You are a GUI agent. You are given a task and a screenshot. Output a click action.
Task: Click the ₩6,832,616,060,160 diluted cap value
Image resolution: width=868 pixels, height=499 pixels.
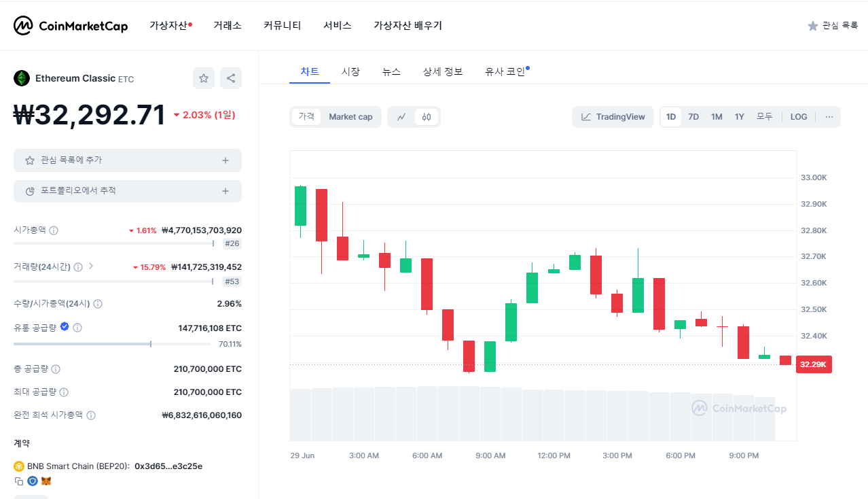(202, 415)
